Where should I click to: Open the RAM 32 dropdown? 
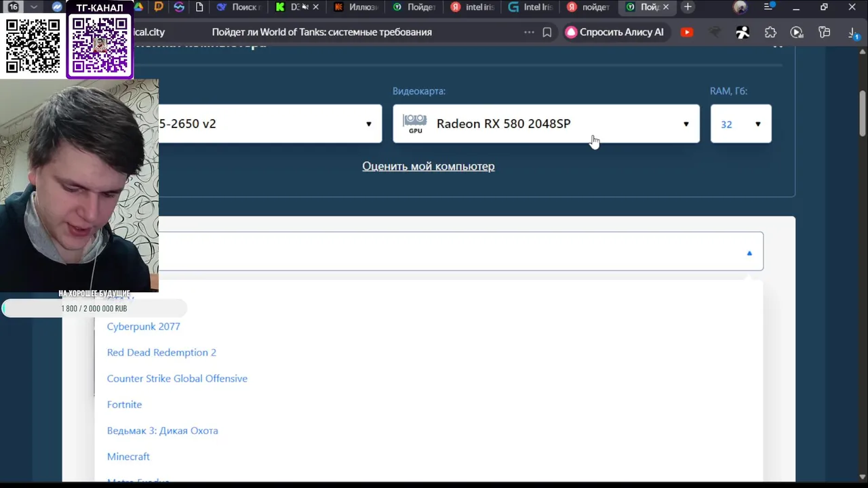click(741, 123)
